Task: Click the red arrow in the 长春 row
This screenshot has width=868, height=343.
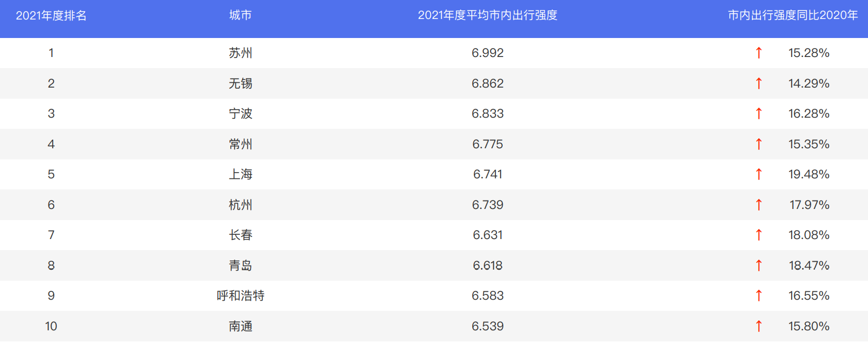Action: 758,235
